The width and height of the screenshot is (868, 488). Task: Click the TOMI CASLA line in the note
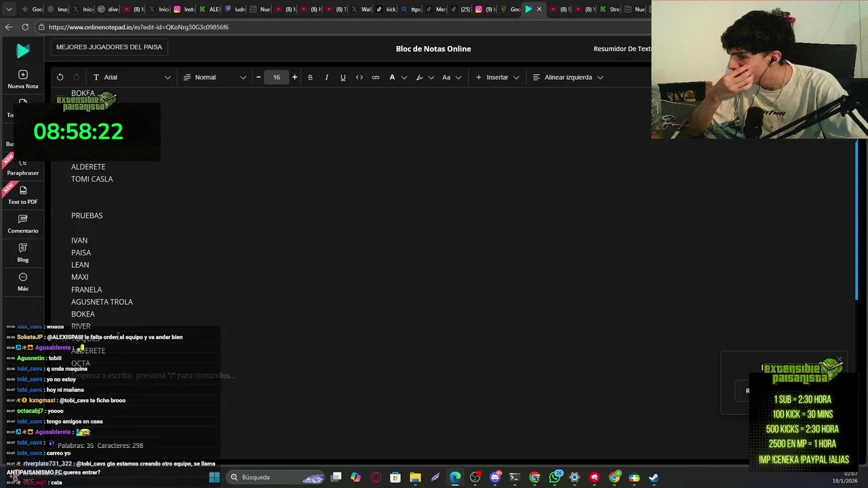pos(92,179)
